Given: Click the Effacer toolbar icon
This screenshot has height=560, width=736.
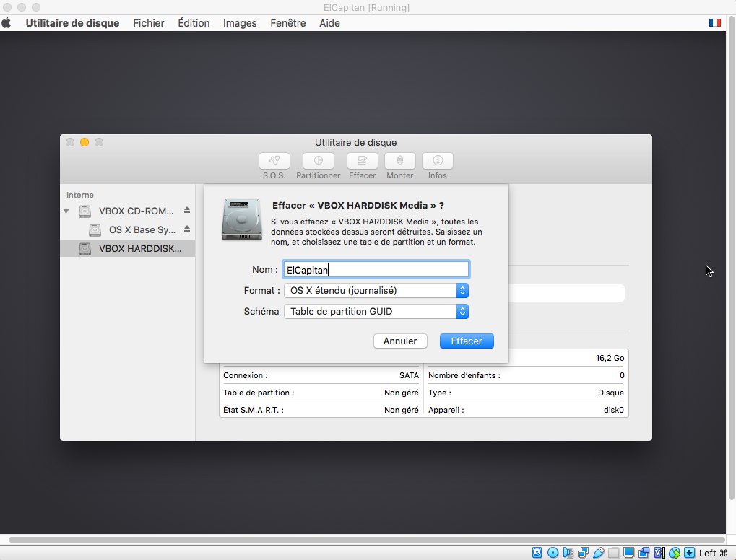Looking at the screenshot, I should (x=363, y=161).
